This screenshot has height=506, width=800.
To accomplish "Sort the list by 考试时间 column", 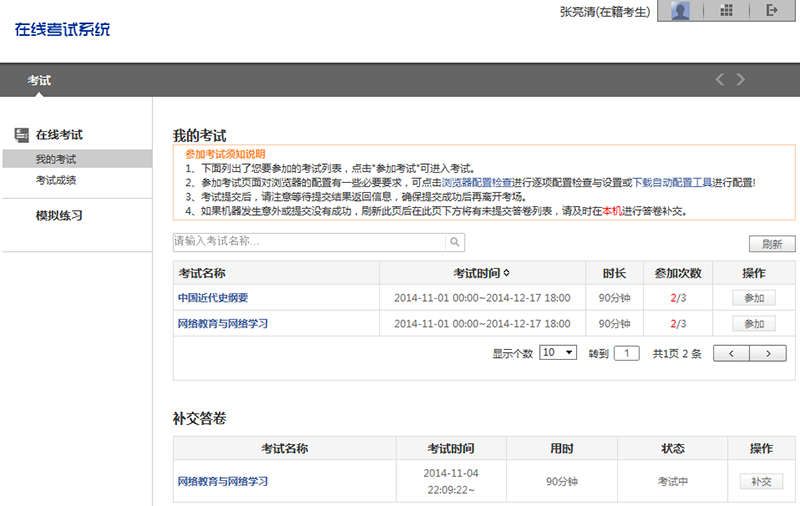I will 481,273.
